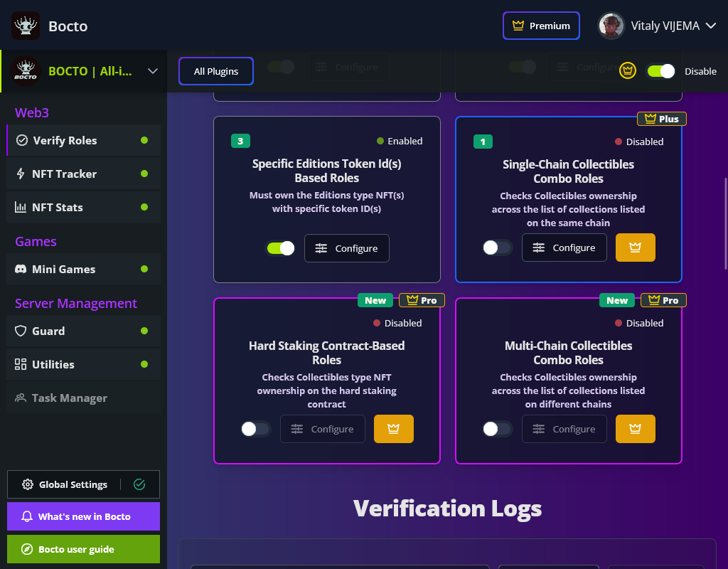This screenshot has height=569, width=728.
Task: Click the yellow crown icon beside Disable toggle
Action: point(628,71)
